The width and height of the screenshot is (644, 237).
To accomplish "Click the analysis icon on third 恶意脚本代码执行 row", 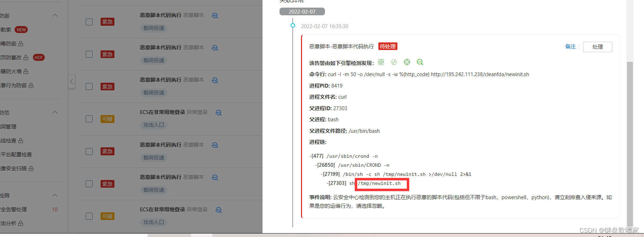I will [215, 80].
